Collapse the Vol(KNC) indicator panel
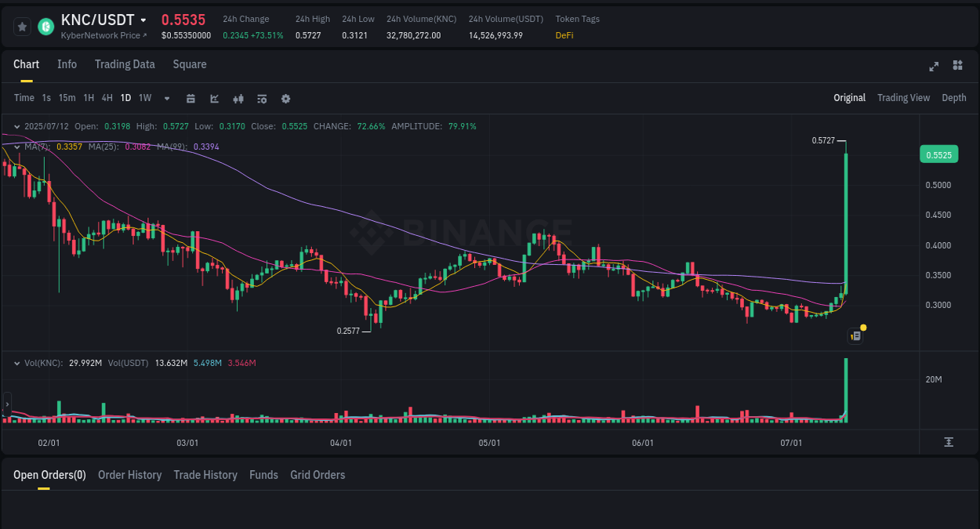The height and width of the screenshot is (529, 980). point(16,363)
